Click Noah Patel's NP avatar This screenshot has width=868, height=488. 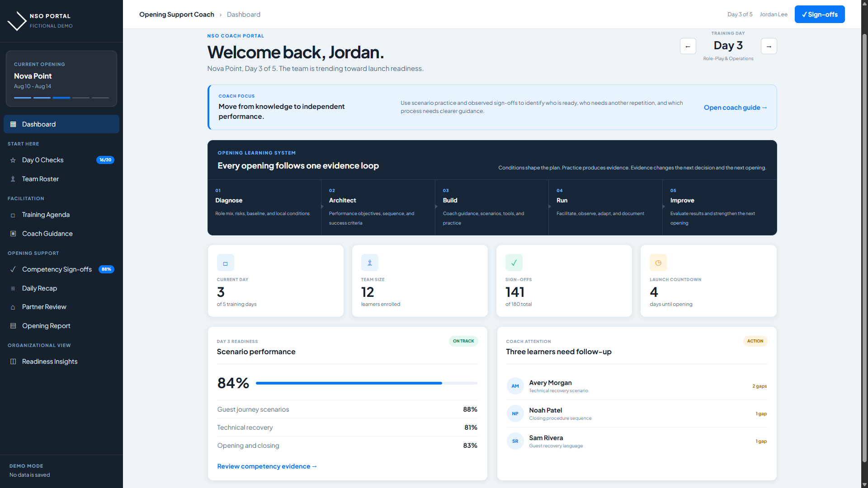point(515,414)
